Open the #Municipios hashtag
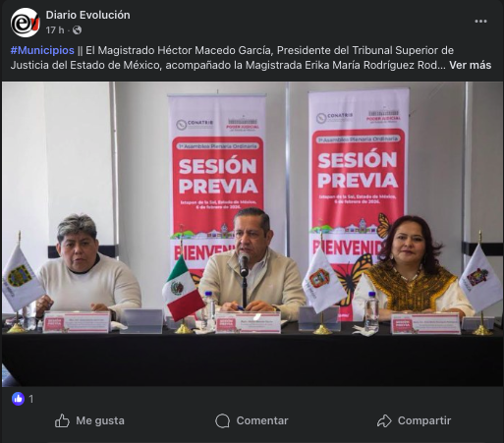504x443 pixels. point(42,50)
